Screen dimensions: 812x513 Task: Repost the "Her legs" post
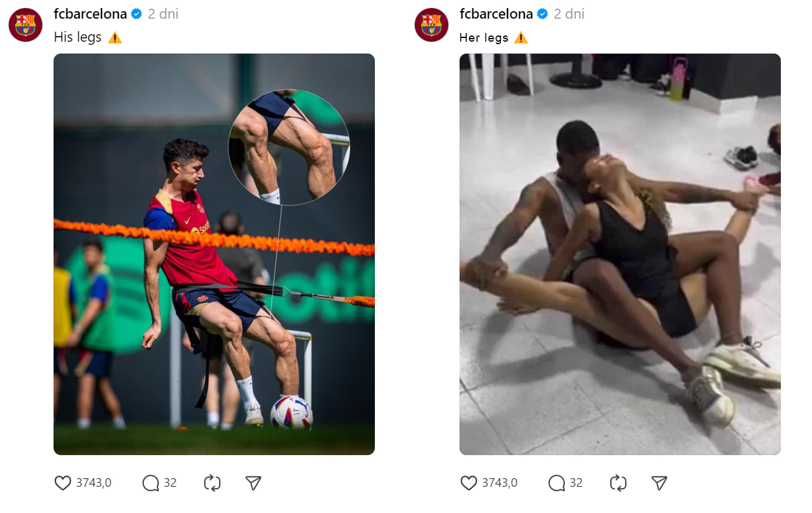(x=618, y=483)
